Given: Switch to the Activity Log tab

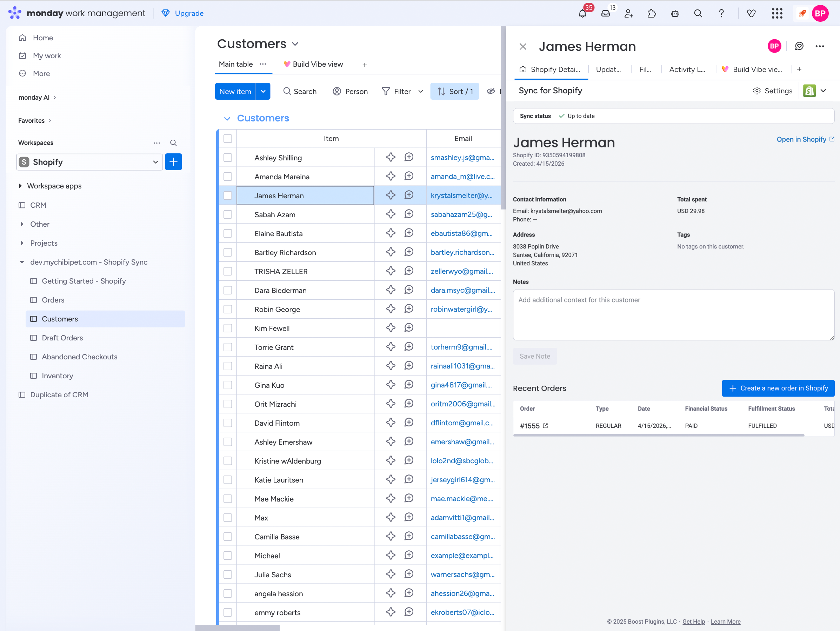Looking at the screenshot, I should [x=687, y=69].
